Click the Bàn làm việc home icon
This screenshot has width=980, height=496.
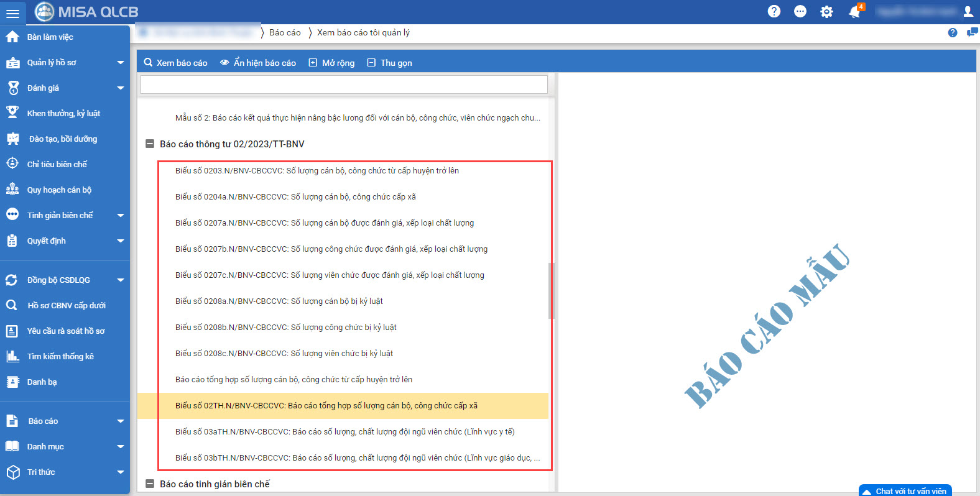tap(12, 37)
